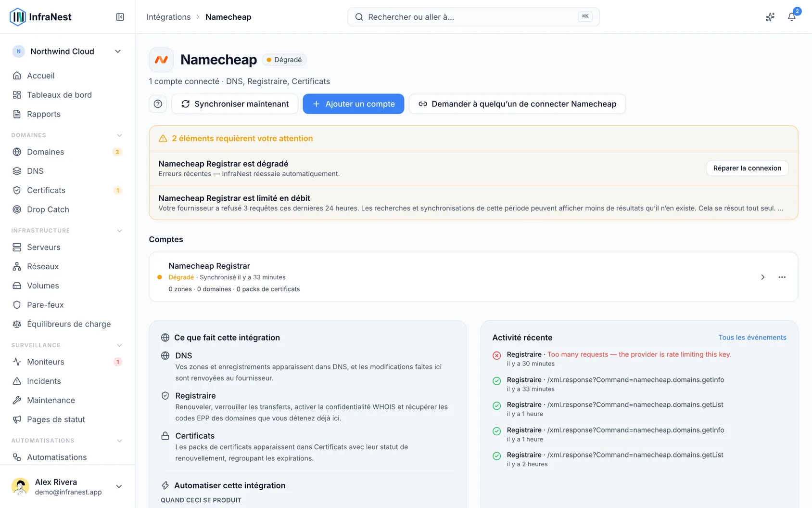Open Réseaux in the sidebar
Screen dimensions: 812x508
(67, 266)
